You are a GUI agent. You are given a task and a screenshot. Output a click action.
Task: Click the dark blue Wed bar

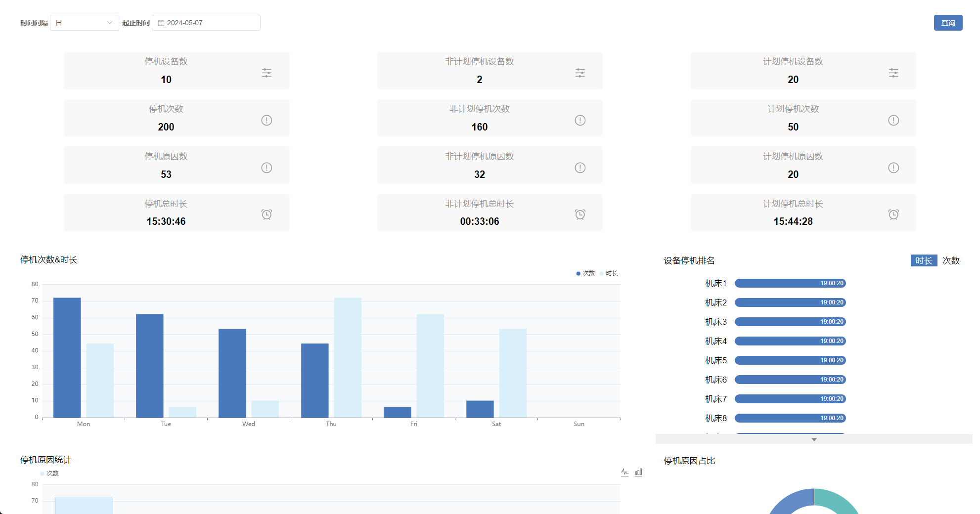tap(232, 374)
